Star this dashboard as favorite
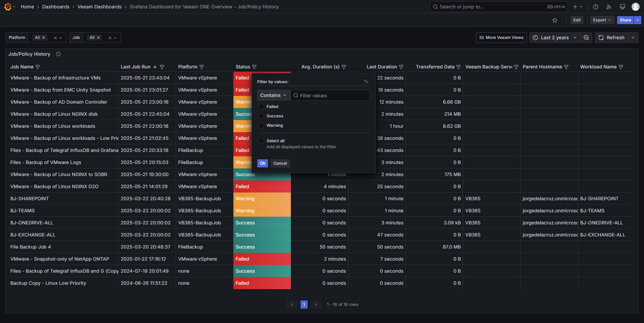 tap(555, 20)
